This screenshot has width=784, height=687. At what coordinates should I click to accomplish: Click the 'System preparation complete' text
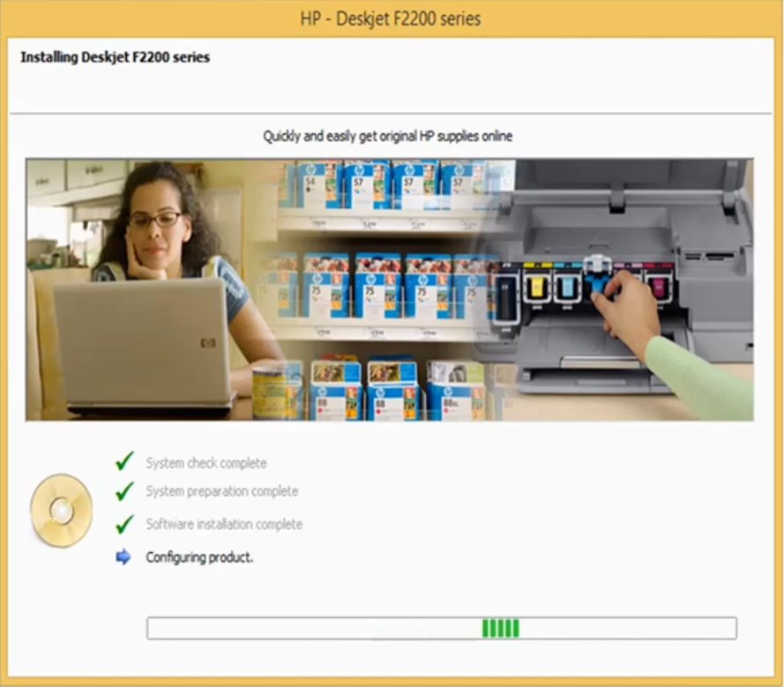(x=222, y=491)
